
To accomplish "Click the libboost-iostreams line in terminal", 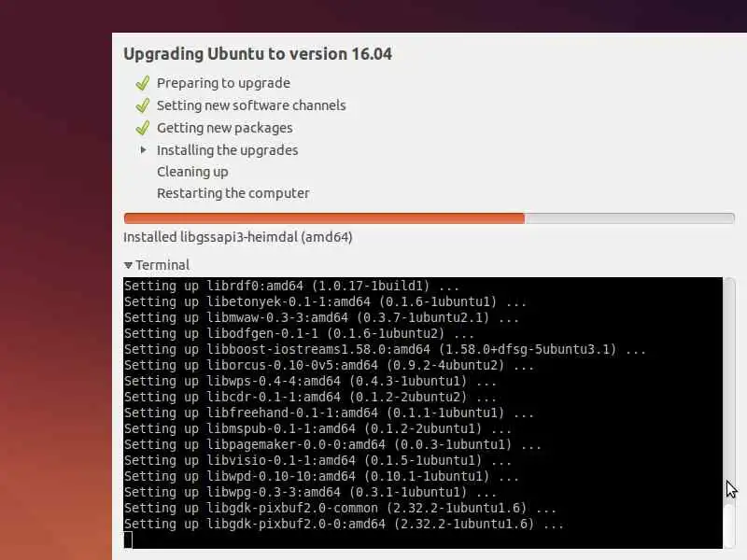I will point(385,349).
